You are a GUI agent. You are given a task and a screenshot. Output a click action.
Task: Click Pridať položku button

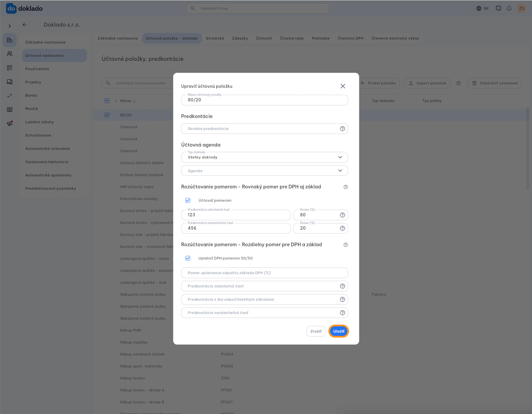379,83
